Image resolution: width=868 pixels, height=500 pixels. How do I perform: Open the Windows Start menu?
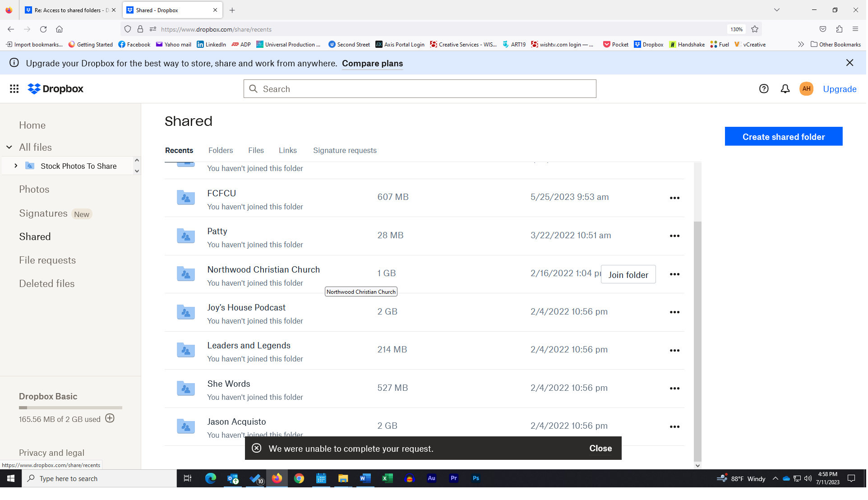click(x=11, y=479)
